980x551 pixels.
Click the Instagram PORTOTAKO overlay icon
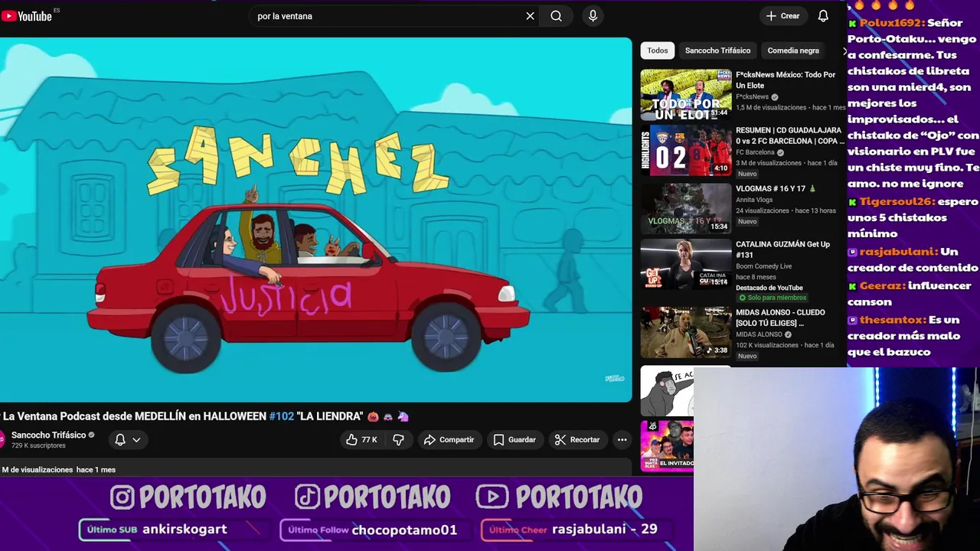[x=122, y=497]
